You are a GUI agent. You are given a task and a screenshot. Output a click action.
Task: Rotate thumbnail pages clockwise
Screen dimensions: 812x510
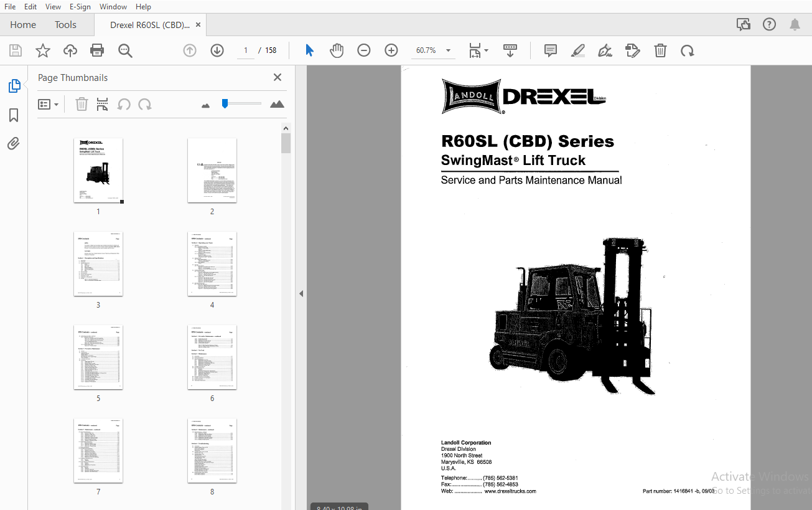click(x=145, y=104)
